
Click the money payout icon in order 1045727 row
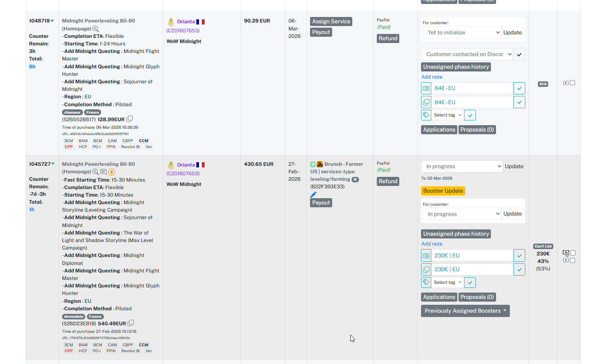tap(566, 253)
